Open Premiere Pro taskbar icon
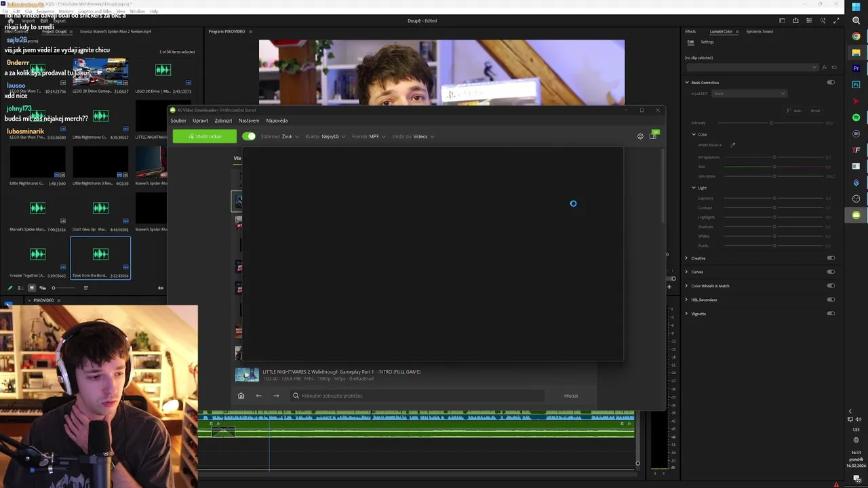The width and height of the screenshot is (868, 488). (x=856, y=68)
